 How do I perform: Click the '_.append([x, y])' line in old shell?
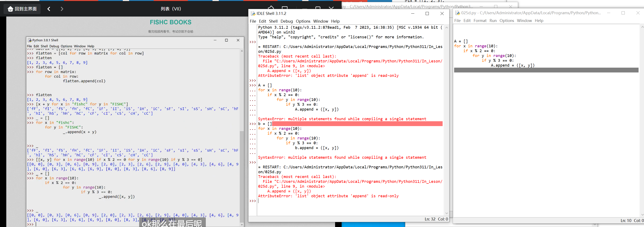[117, 197]
